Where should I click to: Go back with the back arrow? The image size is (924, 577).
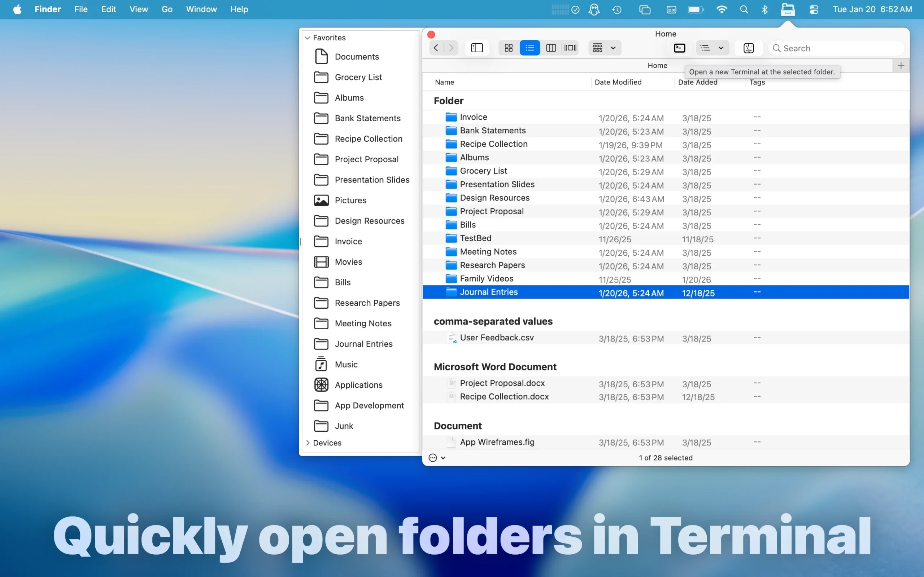coord(436,48)
